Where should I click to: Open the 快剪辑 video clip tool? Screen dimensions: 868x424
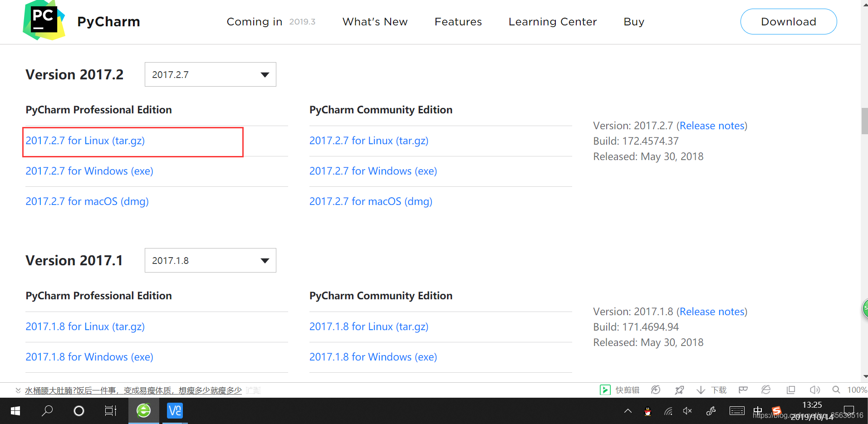click(x=619, y=390)
